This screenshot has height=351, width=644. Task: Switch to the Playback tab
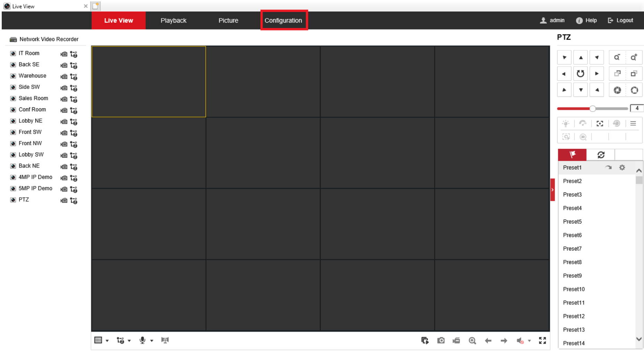coord(173,21)
